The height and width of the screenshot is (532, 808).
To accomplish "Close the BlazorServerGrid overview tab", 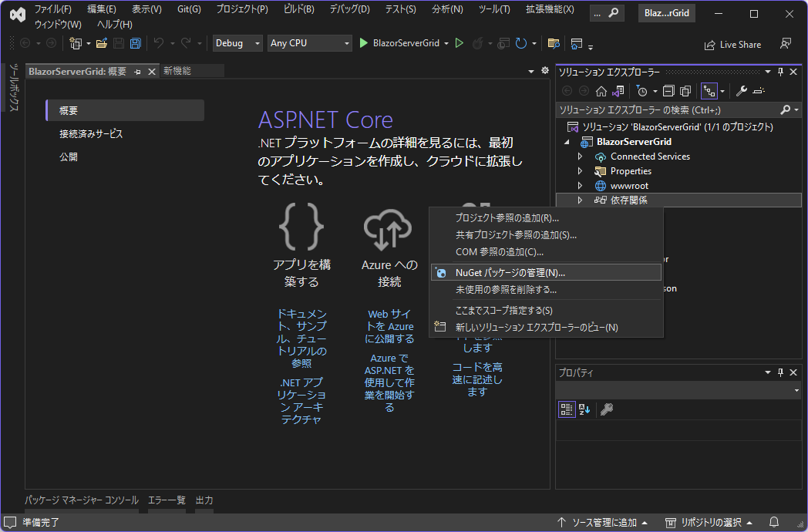I will click(151, 72).
